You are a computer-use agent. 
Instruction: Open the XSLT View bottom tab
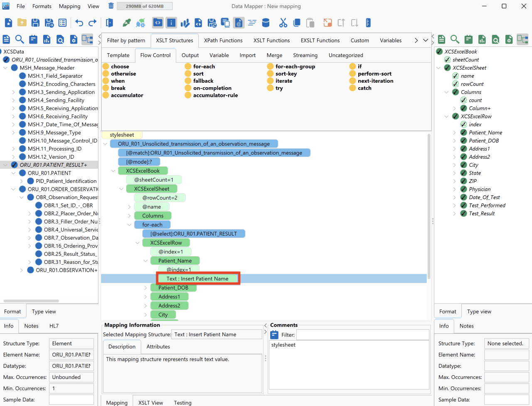point(150,403)
